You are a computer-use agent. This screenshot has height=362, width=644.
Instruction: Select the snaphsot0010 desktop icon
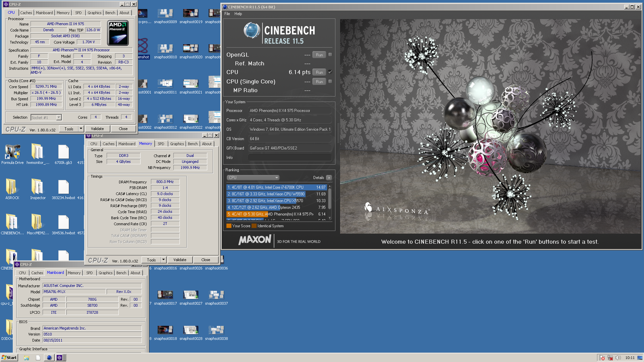pyautogui.click(x=165, y=51)
